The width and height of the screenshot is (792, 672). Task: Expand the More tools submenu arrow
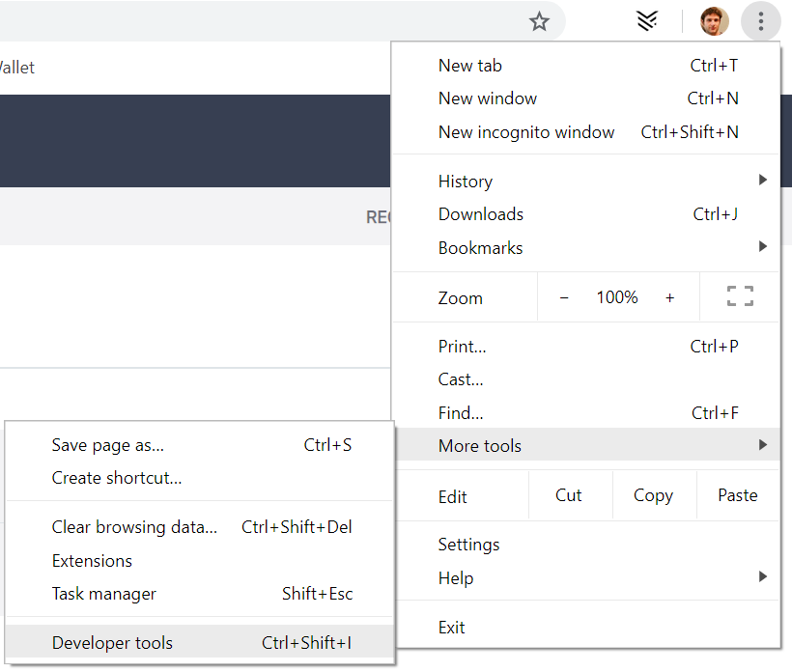tap(763, 445)
